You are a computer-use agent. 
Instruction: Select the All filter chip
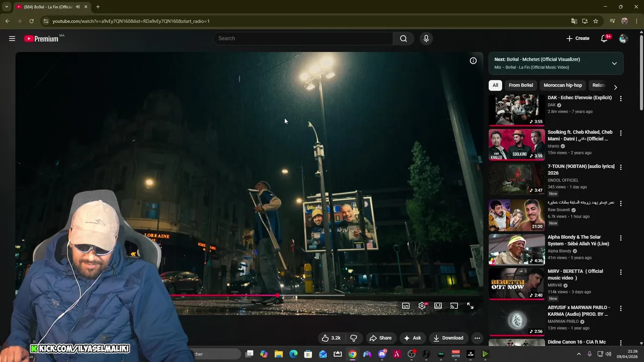click(495, 85)
